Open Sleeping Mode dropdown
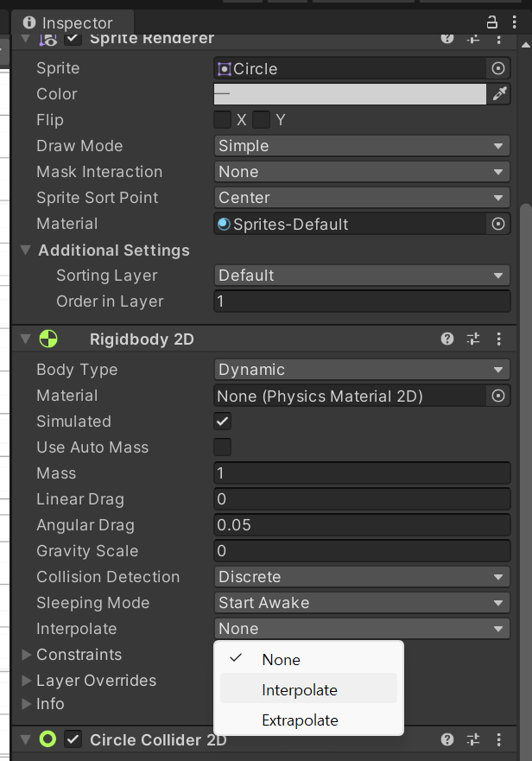The width and height of the screenshot is (532, 761). coord(362,602)
